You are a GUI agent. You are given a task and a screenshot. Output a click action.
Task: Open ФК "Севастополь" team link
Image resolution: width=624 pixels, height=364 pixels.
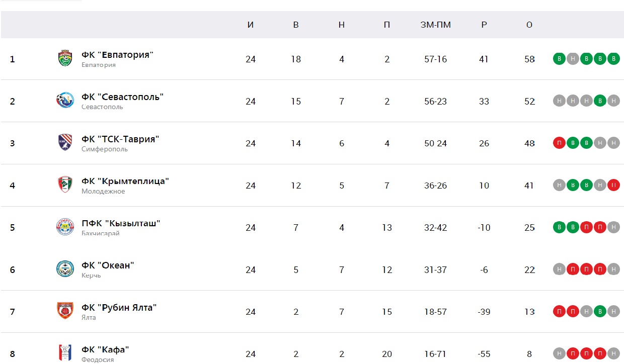tap(123, 97)
